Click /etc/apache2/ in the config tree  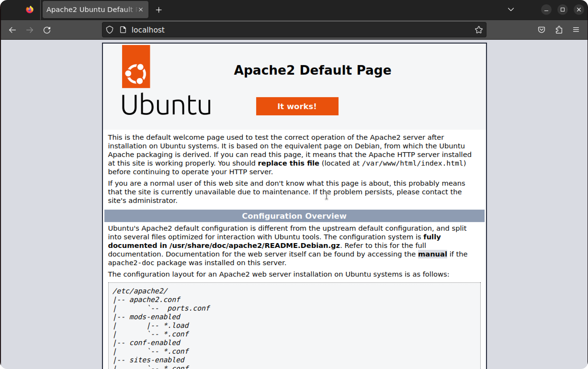[x=140, y=291]
